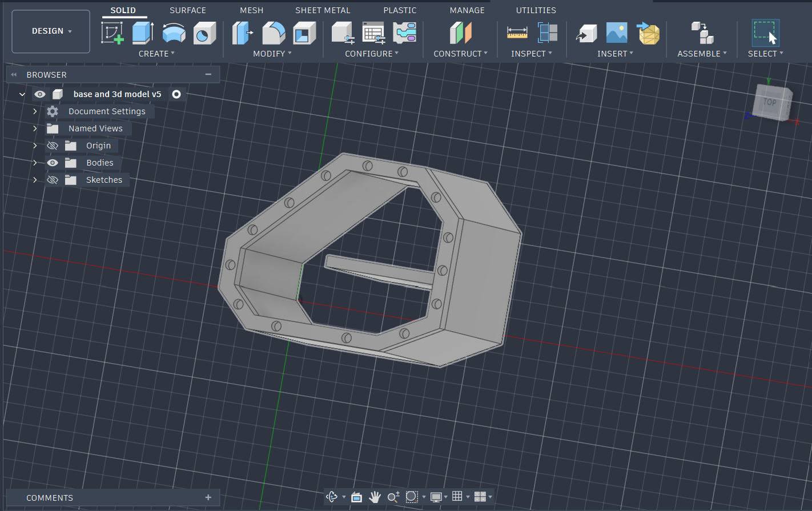The image size is (812, 511).
Task: Switch to the MANAGE tab
Action: coord(467,10)
